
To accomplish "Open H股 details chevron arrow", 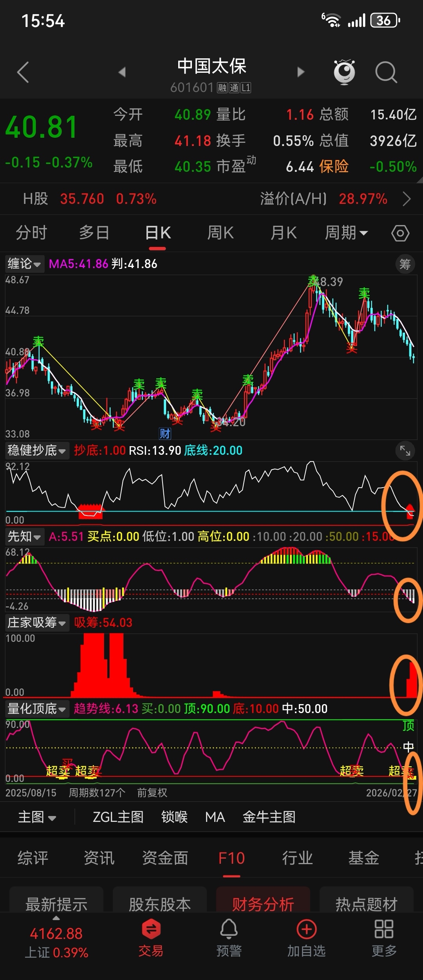I will 407,199.
